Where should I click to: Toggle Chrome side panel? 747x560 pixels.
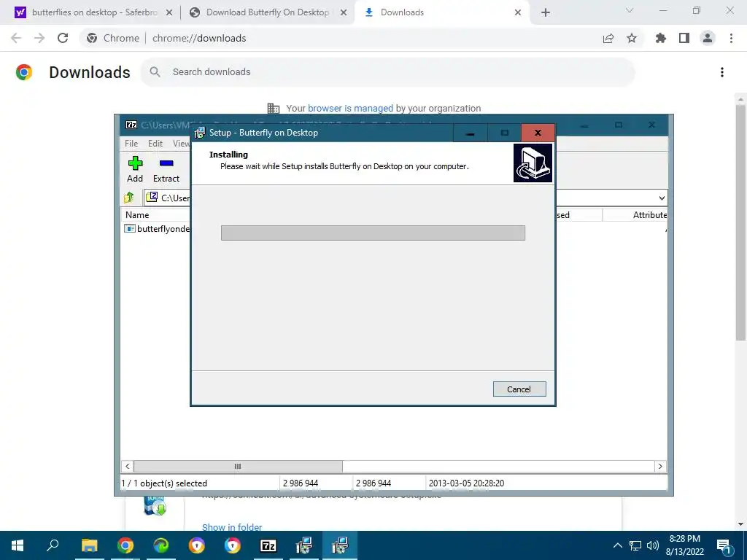(x=684, y=38)
